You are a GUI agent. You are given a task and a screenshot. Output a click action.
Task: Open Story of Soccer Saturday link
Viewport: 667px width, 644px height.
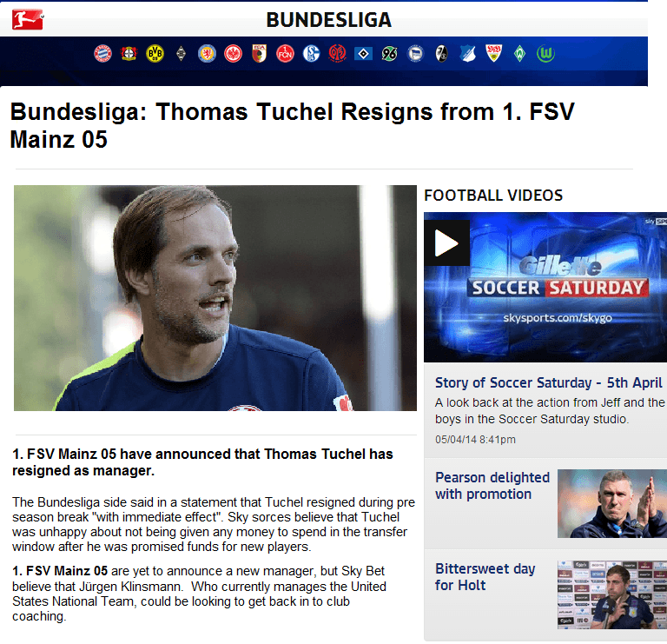(x=548, y=382)
